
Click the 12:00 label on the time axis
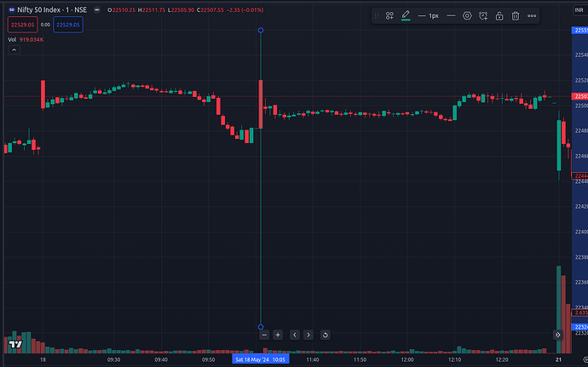[407, 359]
